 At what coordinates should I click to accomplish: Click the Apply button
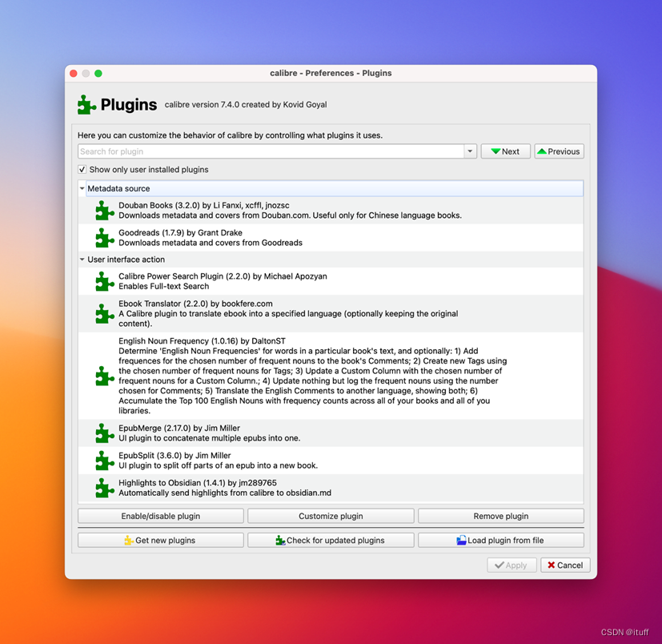[x=512, y=565]
